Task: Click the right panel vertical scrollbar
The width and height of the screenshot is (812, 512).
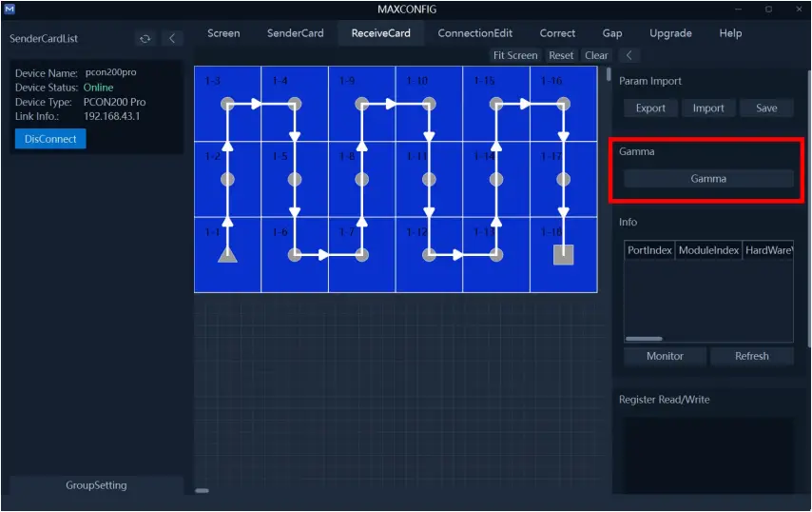Action: click(x=809, y=207)
